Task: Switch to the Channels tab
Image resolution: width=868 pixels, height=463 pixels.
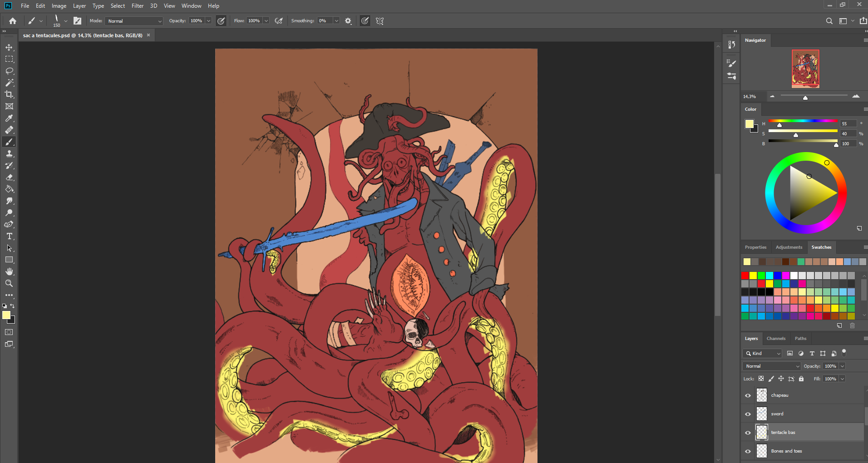Action: 776,339
